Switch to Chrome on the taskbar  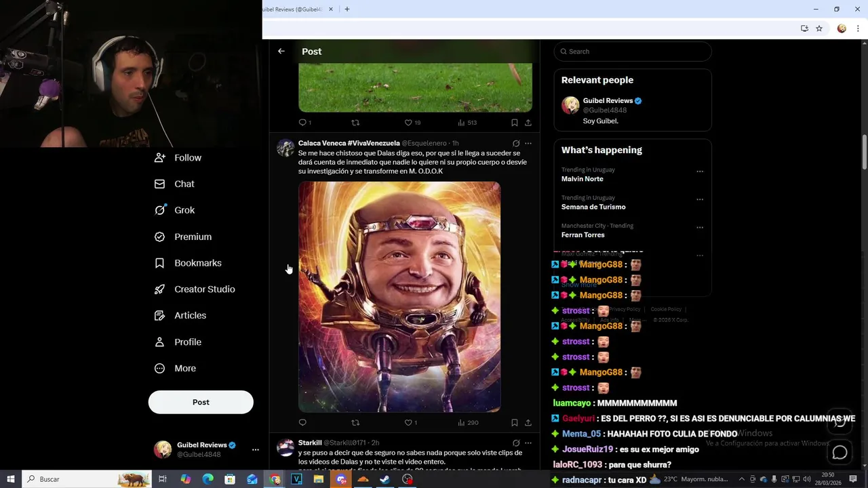click(x=275, y=479)
